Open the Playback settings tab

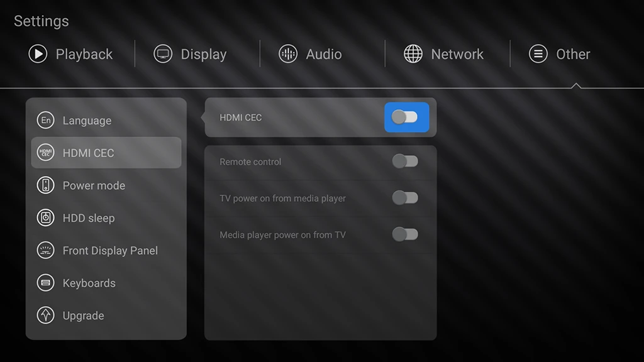[x=70, y=54]
